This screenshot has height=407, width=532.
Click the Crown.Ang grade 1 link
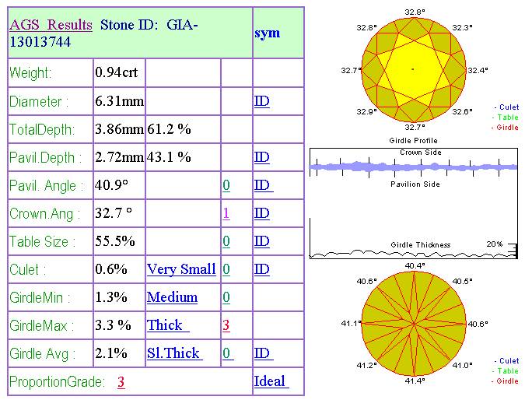pos(226,213)
